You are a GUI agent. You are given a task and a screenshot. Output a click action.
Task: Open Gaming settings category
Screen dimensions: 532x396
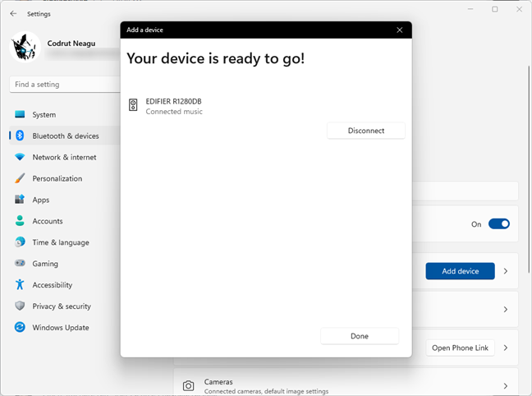tap(65, 263)
